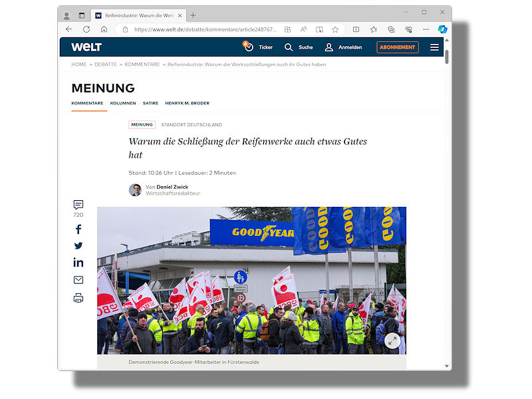The image size is (532, 399).
Task: Print the article with printer icon
Action: click(78, 298)
